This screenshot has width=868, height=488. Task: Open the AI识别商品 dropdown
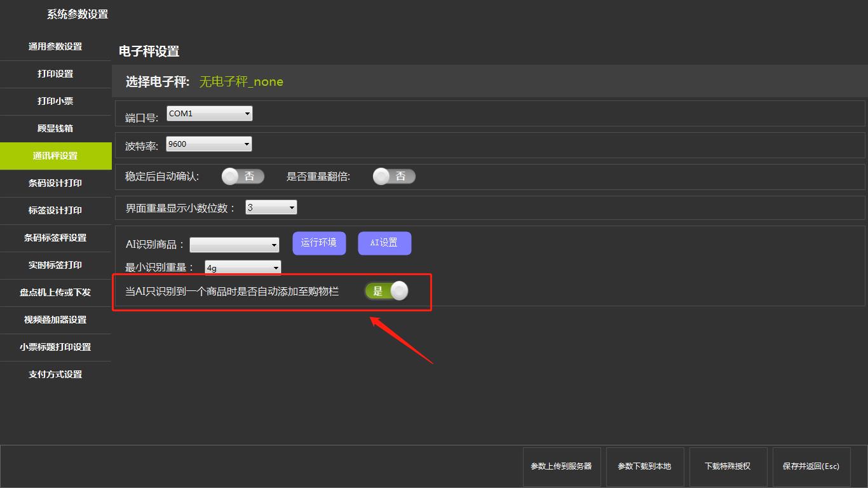click(x=234, y=245)
